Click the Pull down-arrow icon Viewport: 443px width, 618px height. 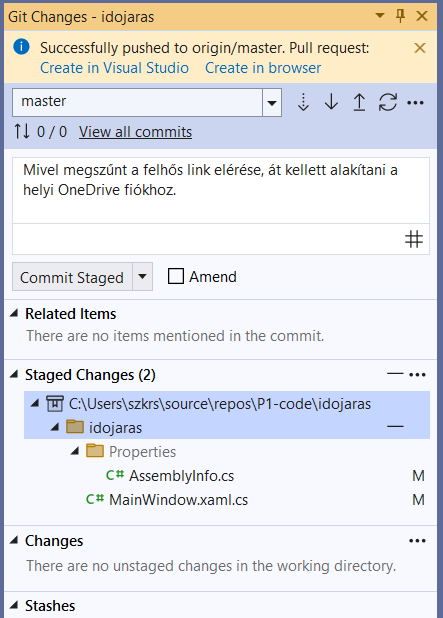tap(331, 102)
